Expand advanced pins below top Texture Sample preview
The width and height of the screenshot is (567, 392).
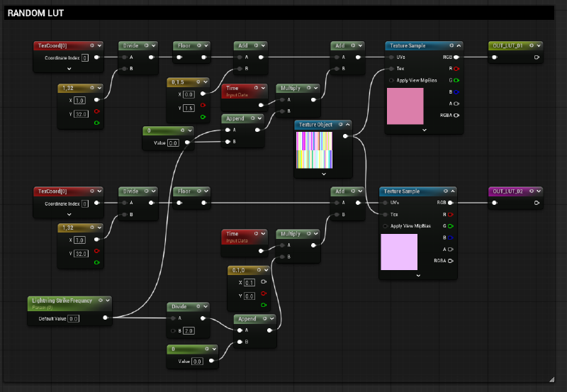(424, 130)
